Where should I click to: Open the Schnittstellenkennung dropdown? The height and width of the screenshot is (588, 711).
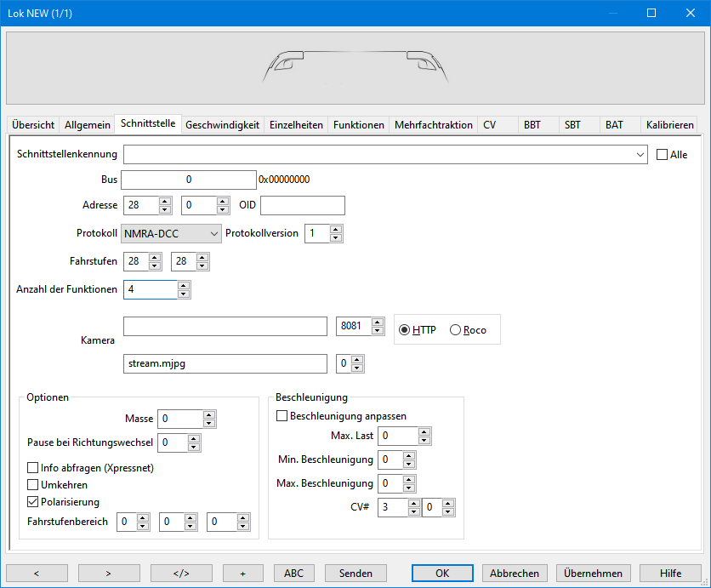(x=640, y=155)
